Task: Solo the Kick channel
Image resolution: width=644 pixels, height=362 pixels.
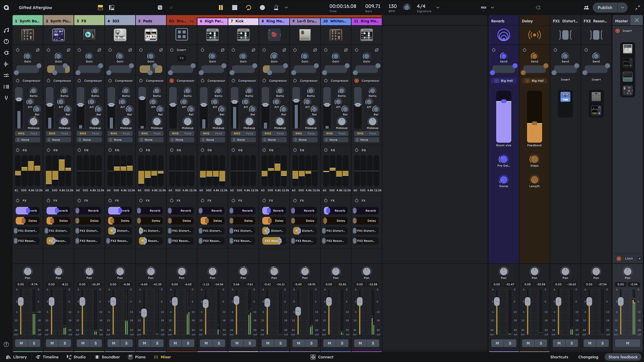Action: tap(250, 343)
